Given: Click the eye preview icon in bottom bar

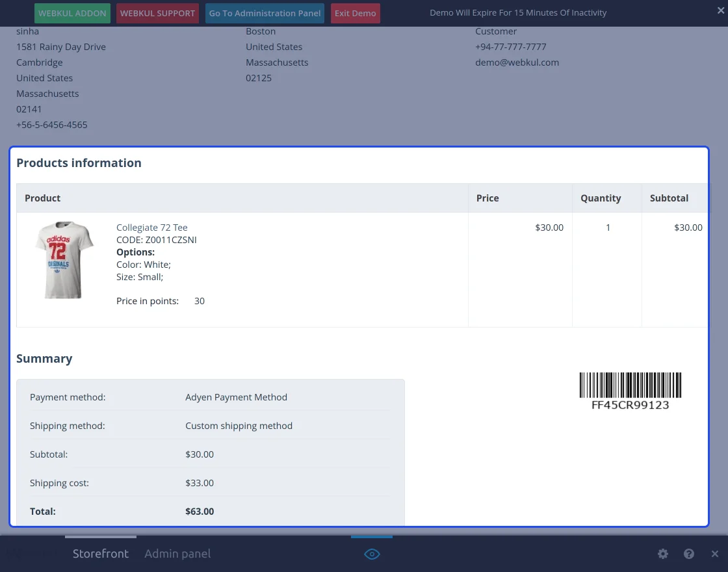Looking at the screenshot, I should pos(372,554).
